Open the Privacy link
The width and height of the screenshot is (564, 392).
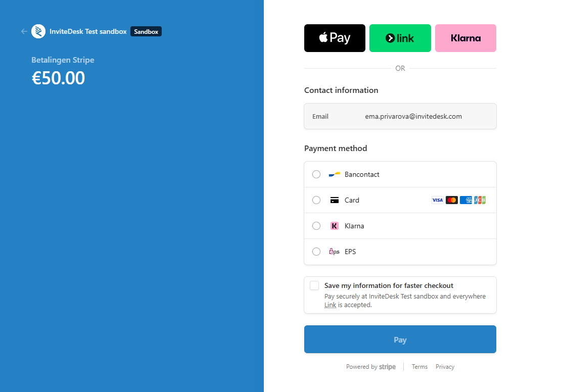point(445,367)
